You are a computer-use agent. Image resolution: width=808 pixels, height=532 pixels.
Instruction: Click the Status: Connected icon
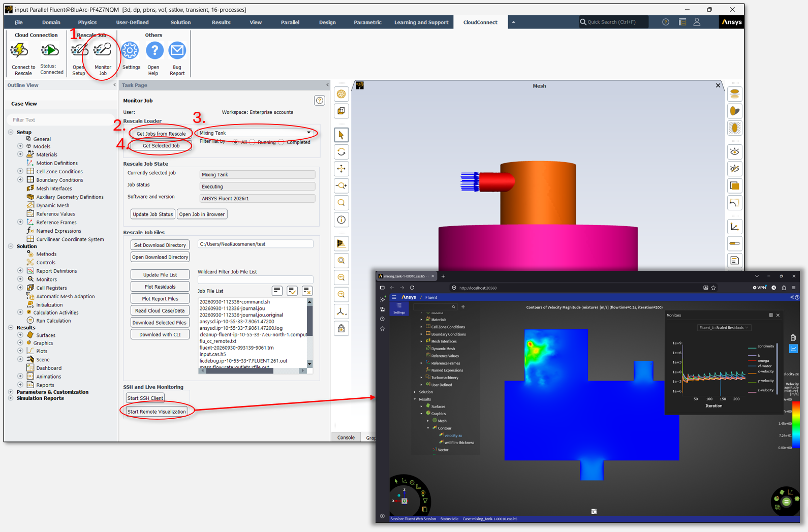(50, 50)
